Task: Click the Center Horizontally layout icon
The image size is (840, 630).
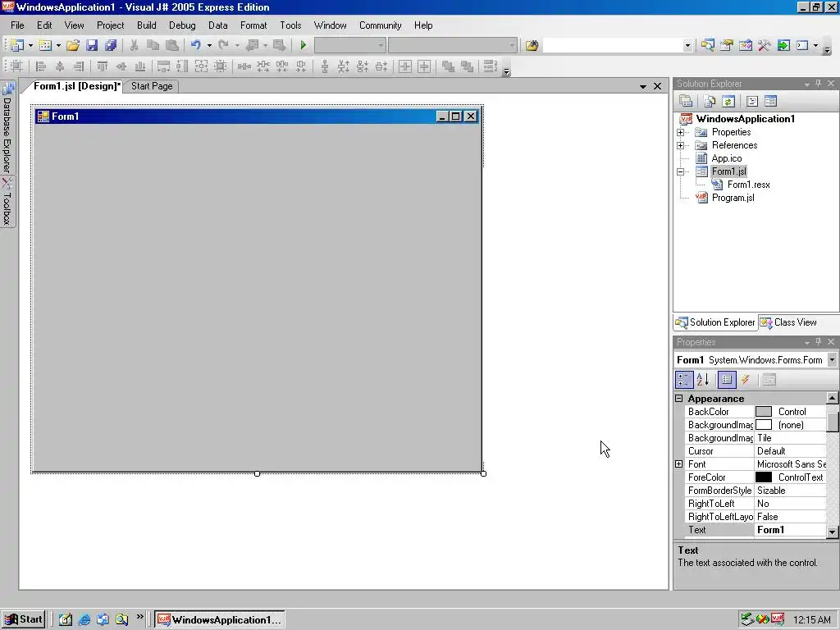Action: pyautogui.click(x=405, y=66)
